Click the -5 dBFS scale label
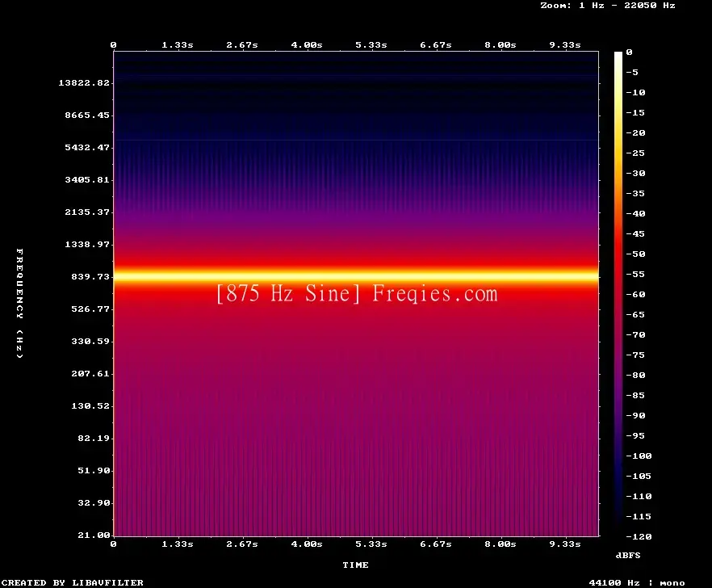This screenshot has height=588, width=712. [632, 72]
